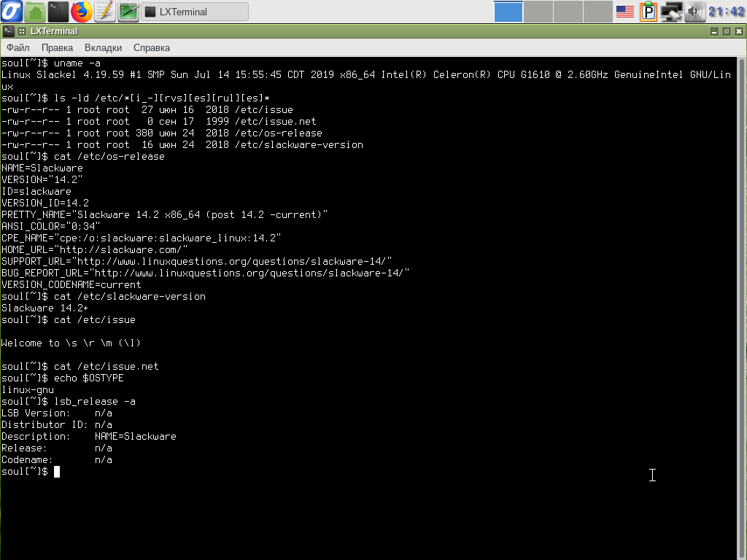The height and width of the screenshot is (560, 747).
Task: Click the /etc/slackware-version listing row
Action: [x=182, y=145]
